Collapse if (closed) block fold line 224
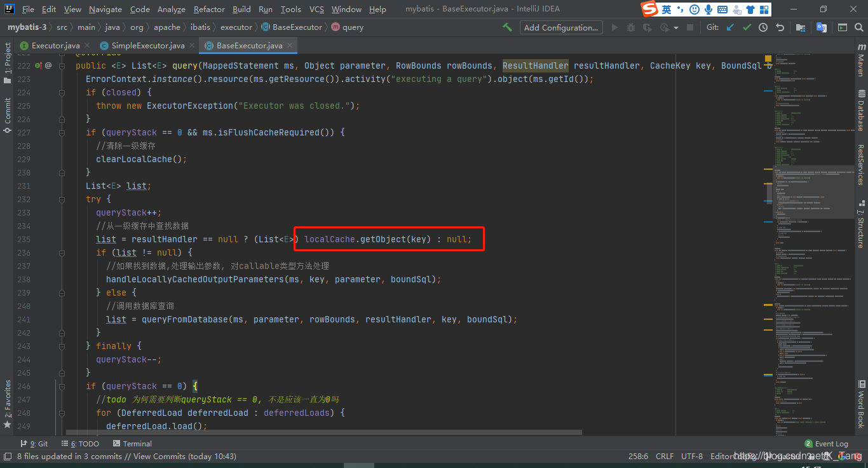 pos(62,92)
